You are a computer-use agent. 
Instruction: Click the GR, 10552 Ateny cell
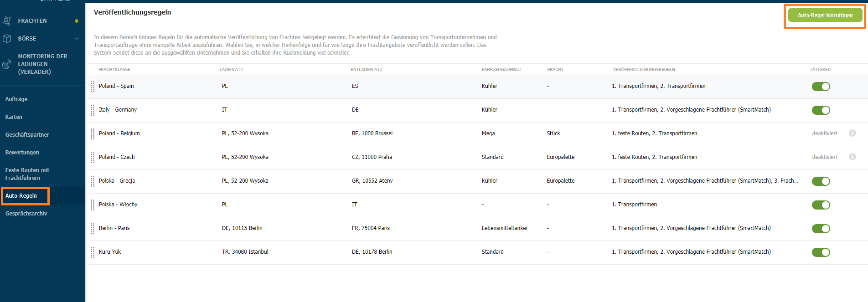point(372,181)
